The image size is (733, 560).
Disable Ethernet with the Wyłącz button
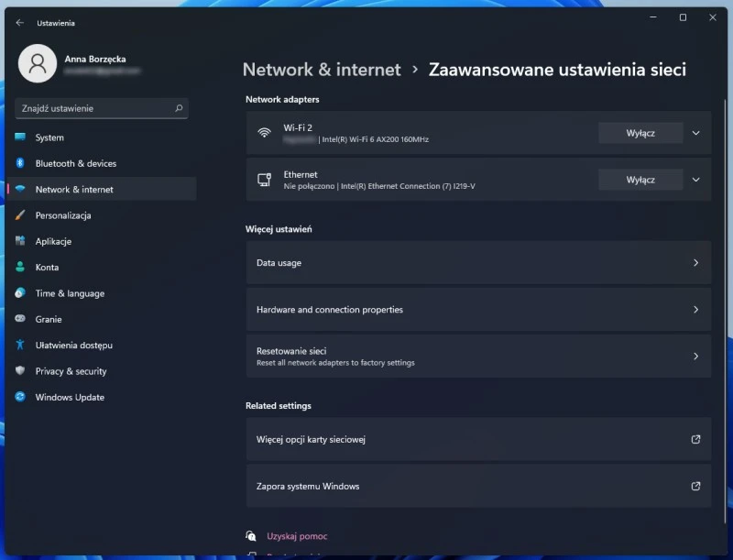pyautogui.click(x=640, y=180)
